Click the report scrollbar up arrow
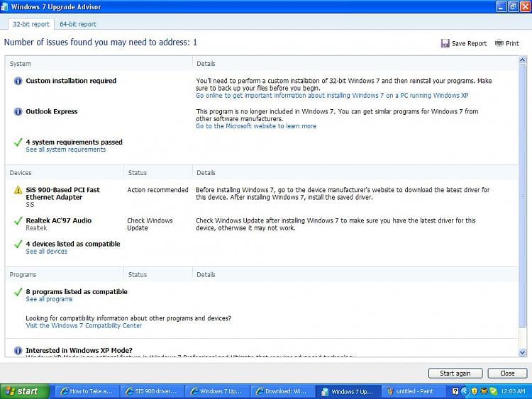This screenshot has height=399, width=532. point(523,60)
